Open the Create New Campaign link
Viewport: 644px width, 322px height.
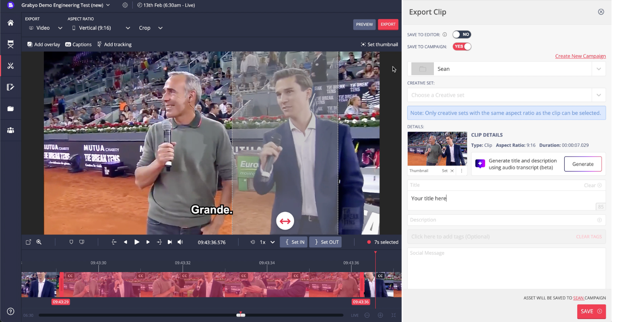(580, 56)
